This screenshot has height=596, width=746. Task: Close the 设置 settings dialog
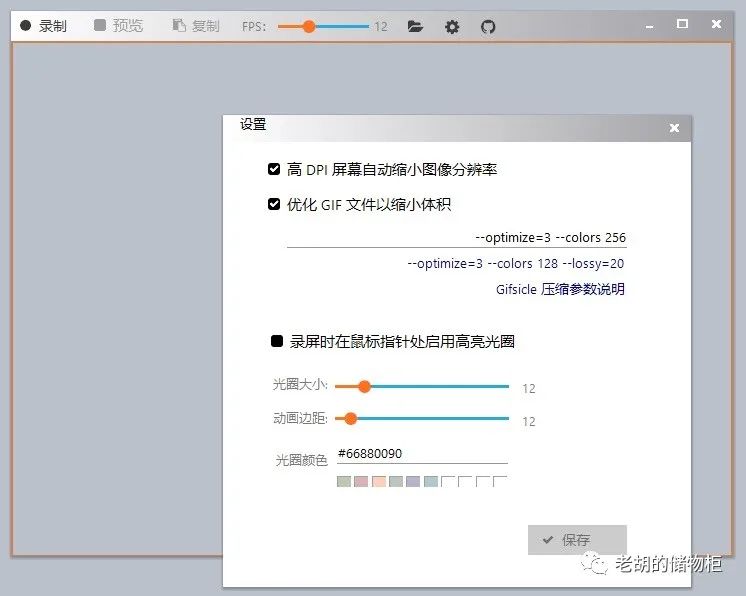[x=674, y=128]
